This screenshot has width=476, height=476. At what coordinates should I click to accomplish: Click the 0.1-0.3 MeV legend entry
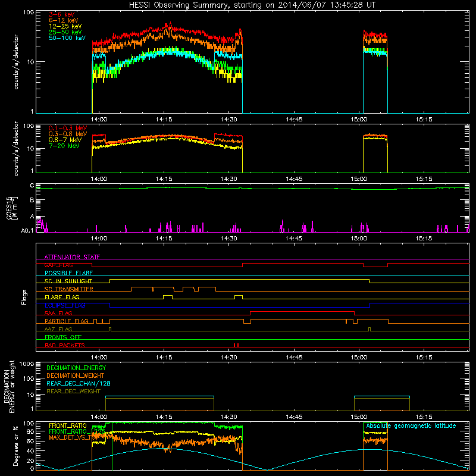(68, 128)
